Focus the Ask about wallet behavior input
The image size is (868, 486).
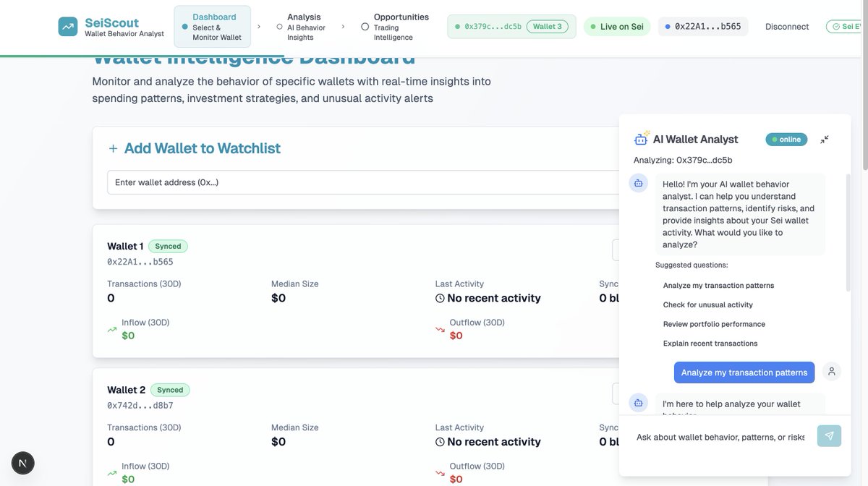(x=720, y=436)
